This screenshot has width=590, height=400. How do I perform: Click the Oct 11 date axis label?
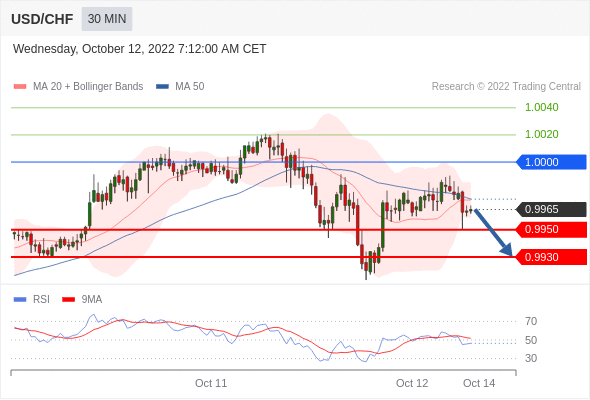(x=211, y=383)
